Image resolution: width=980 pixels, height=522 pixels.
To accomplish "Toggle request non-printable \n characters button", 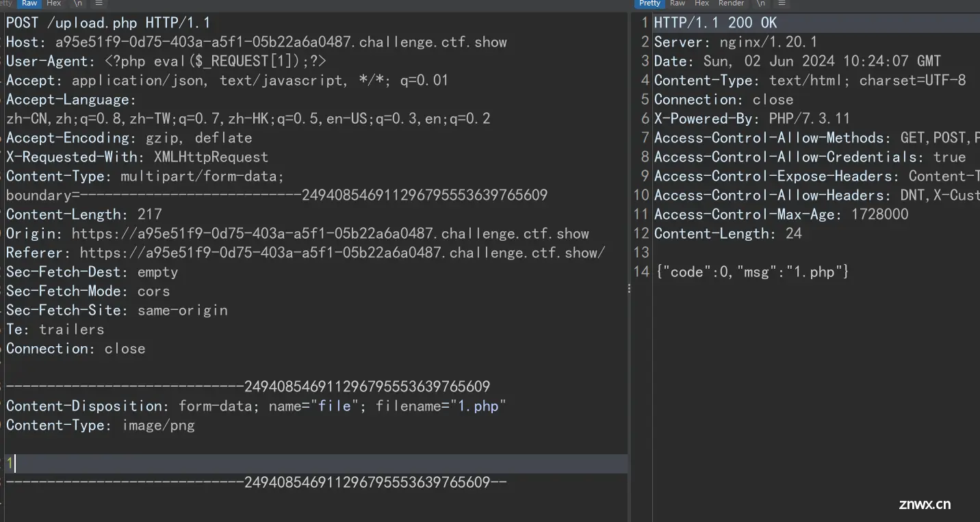I will point(78,3).
